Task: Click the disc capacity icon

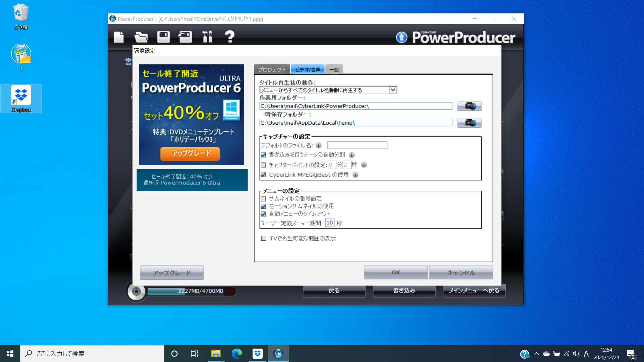Action: [136, 291]
